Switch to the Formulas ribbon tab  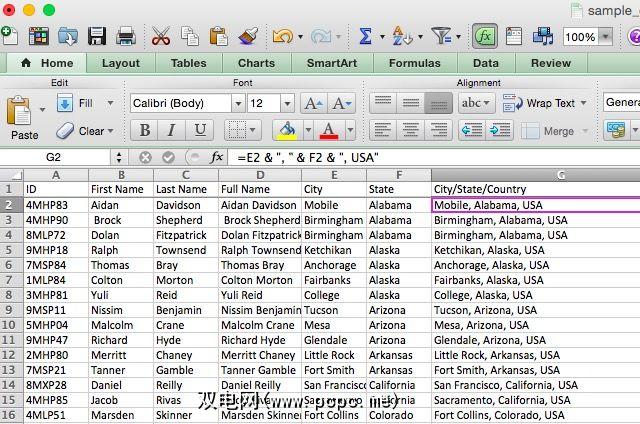click(x=414, y=63)
